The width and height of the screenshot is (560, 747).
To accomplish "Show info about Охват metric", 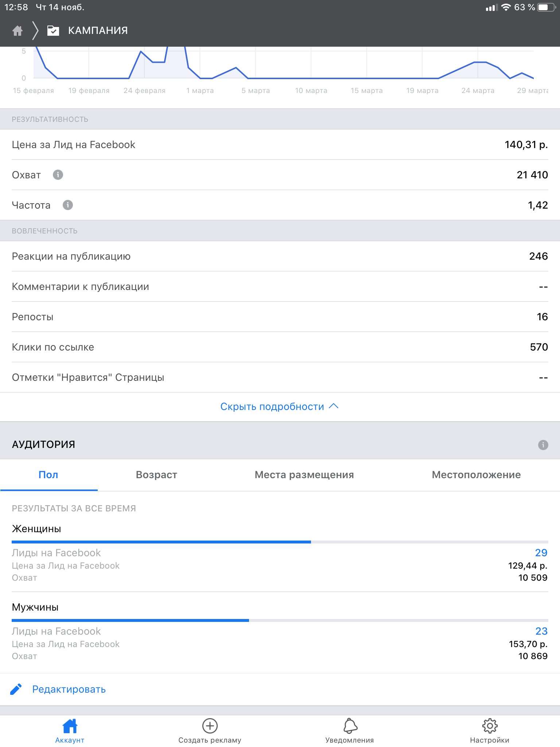I will (58, 175).
